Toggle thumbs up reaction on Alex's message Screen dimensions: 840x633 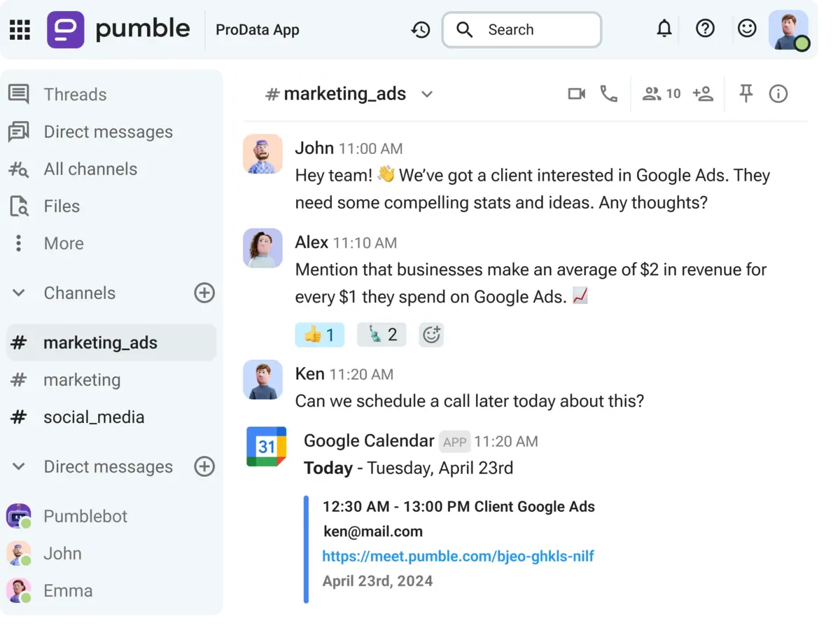click(319, 335)
